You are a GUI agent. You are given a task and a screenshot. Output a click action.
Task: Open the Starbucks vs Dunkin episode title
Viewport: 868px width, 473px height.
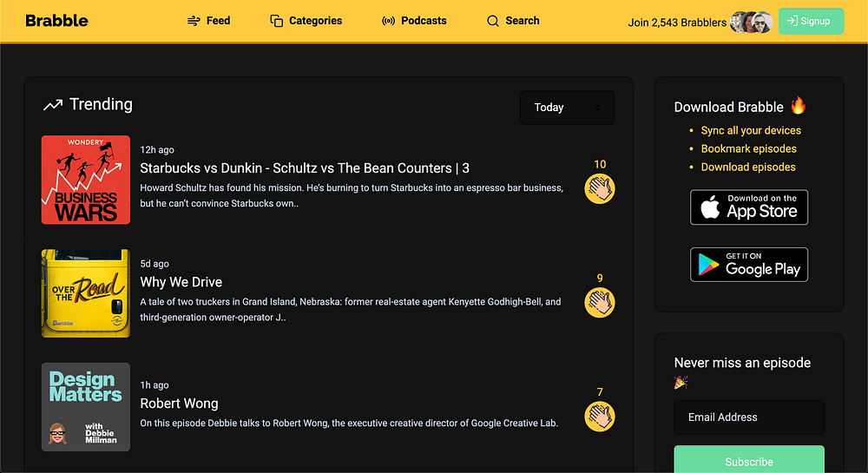pos(305,168)
